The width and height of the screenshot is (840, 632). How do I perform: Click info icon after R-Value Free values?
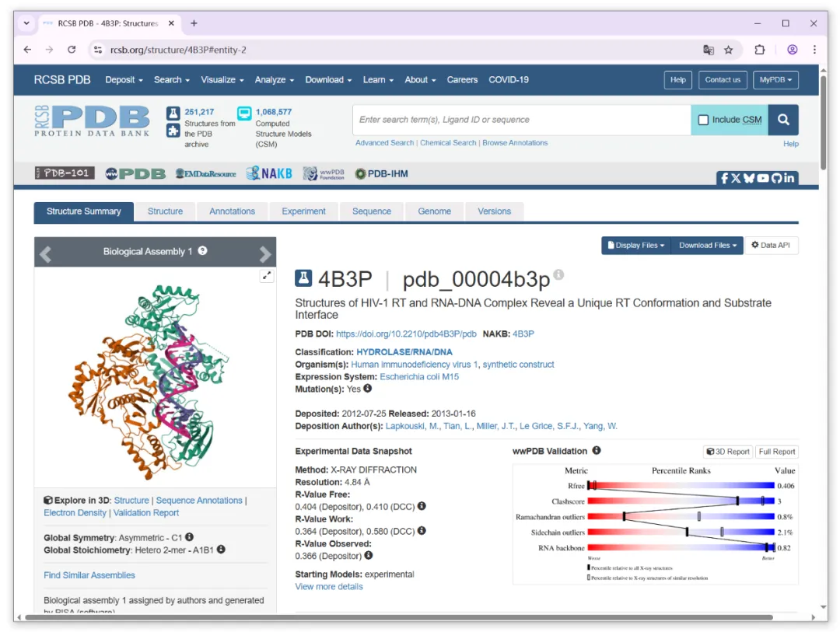(422, 505)
